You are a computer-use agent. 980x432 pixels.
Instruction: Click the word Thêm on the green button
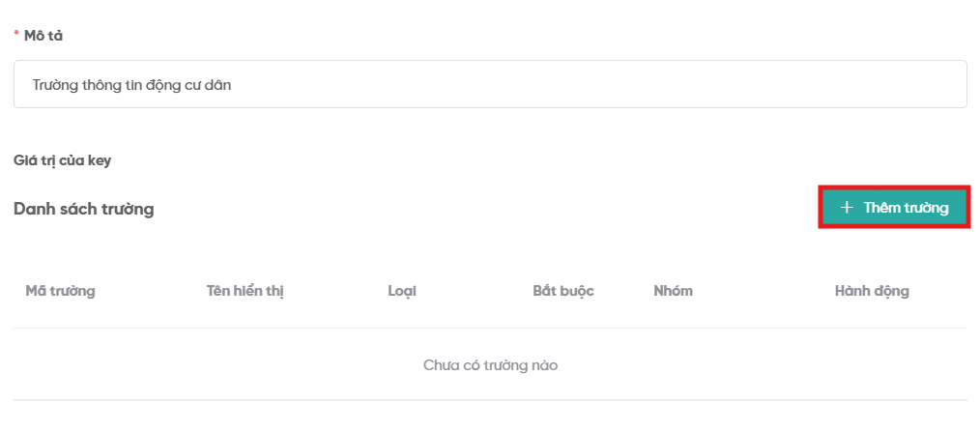tap(882, 208)
